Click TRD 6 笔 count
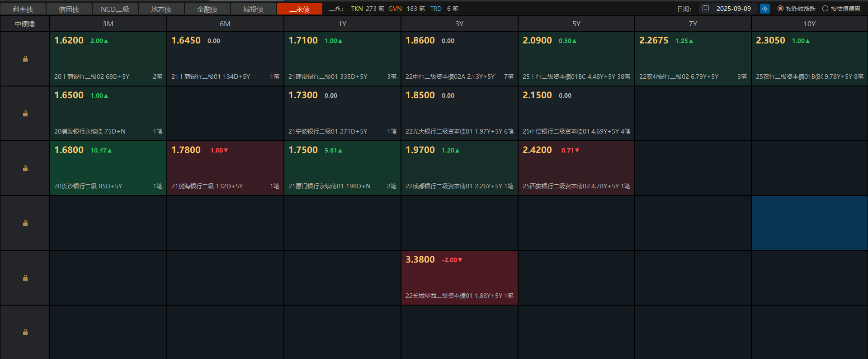 [444, 9]
